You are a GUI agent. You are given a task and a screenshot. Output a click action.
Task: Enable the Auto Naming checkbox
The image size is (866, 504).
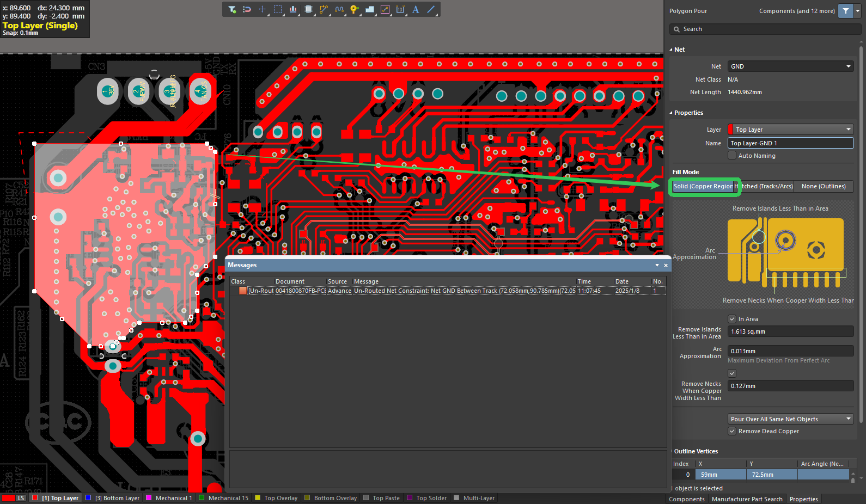(x=732, y=156)
